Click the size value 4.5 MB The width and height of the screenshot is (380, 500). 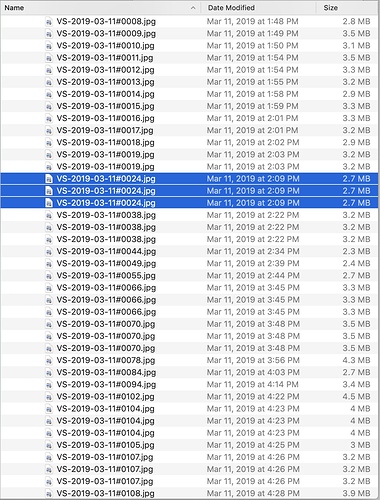click(x=356, y=397)
